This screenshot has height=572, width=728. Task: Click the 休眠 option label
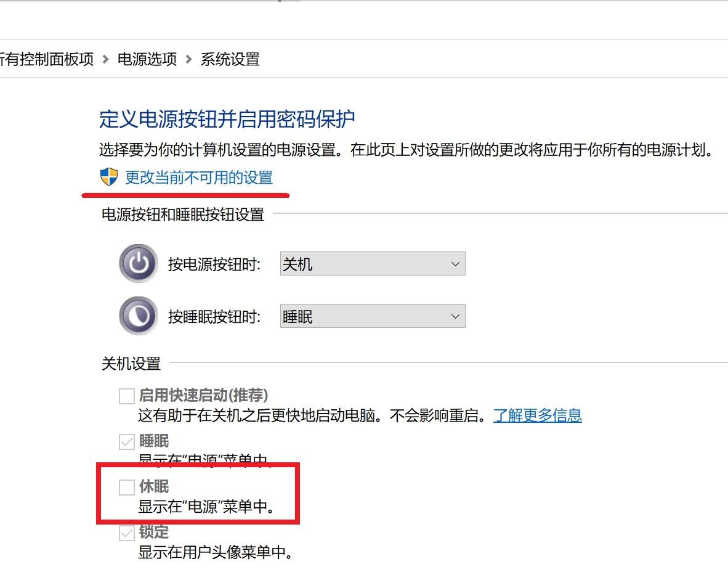coord(154,486)
